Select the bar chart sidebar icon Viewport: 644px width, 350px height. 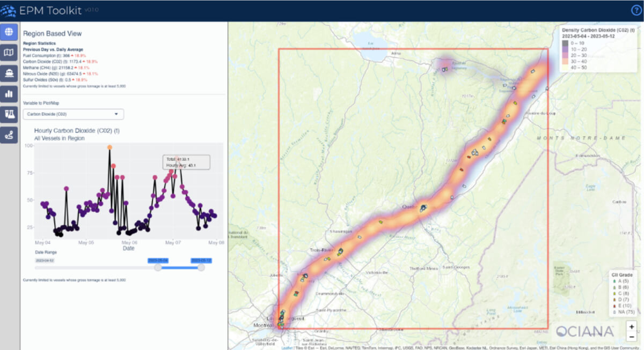[9, 94]
